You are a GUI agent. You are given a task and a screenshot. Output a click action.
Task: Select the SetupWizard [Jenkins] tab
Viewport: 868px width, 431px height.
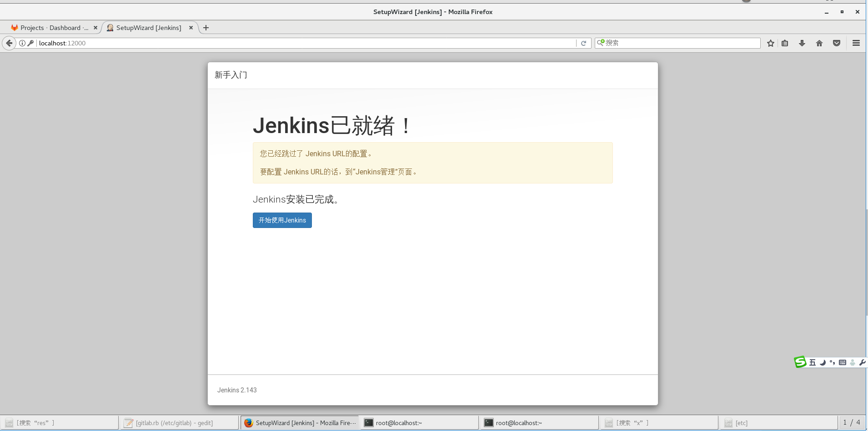[x=149, y=28]
